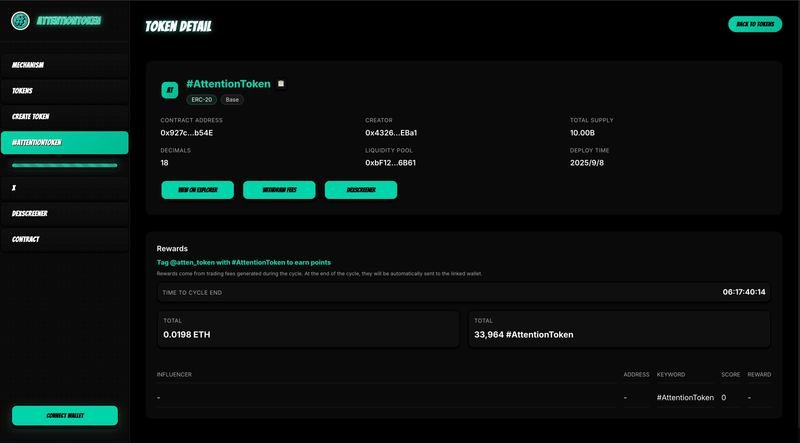Select liquidity pool address 0xbF12...6B61
The image size is (800, 443).
point(391,163)
